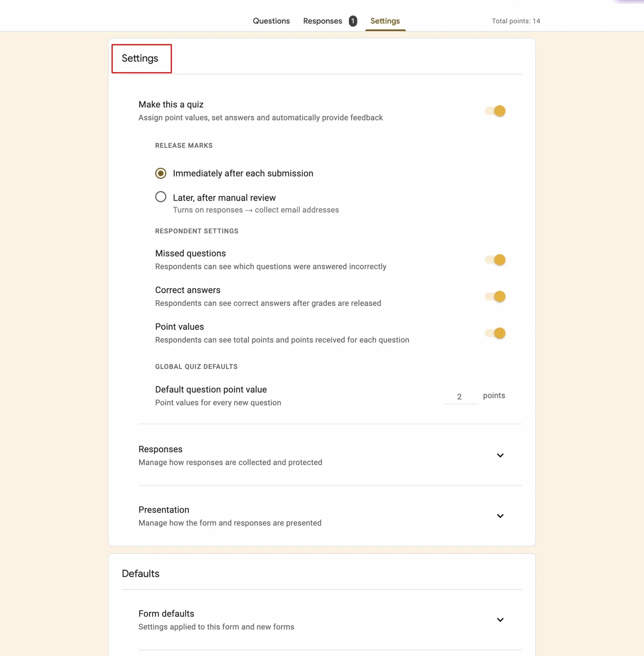644x656 pixels.
Task: Click the Responses section heading
Action: (160, 449)
